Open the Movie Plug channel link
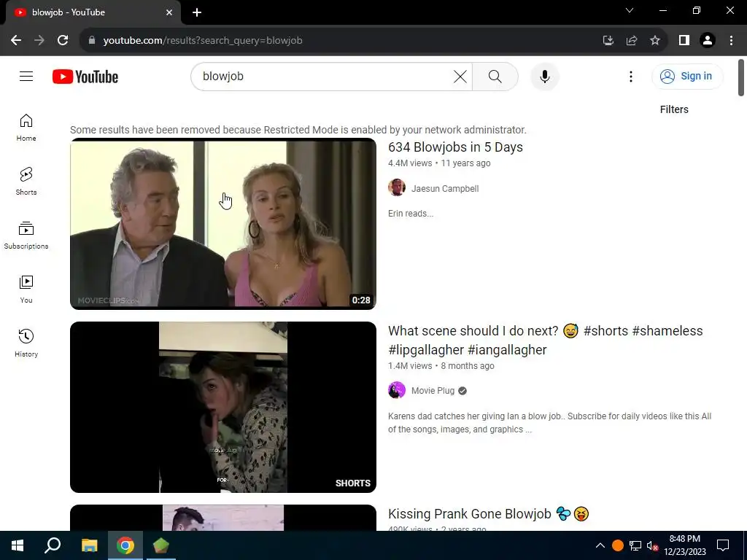The width and height of the screenshot is (747, 560). pyautogui.click(x=433, y=391)
